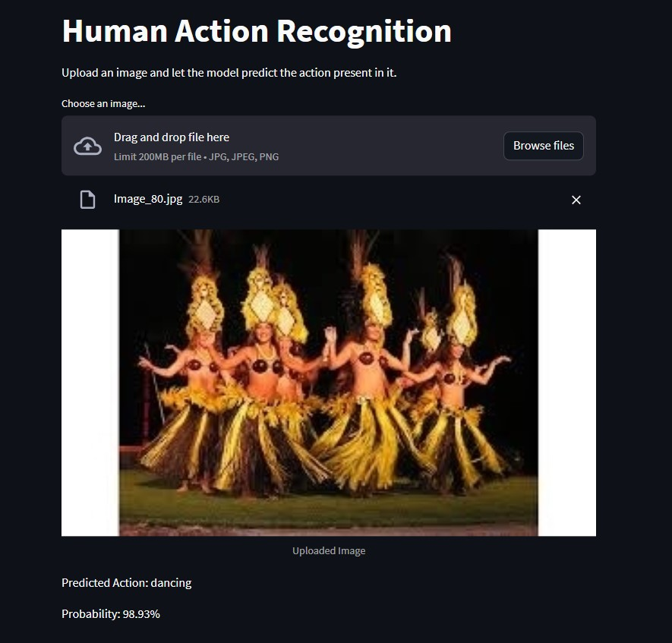Click the Limit 200MB per file hint
672x643 pixels.
[x=197, y=157]
